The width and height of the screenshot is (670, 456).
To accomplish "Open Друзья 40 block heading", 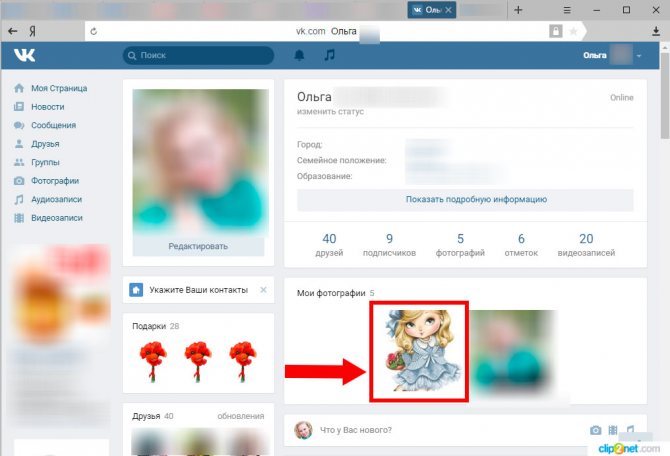I will 153,416.
